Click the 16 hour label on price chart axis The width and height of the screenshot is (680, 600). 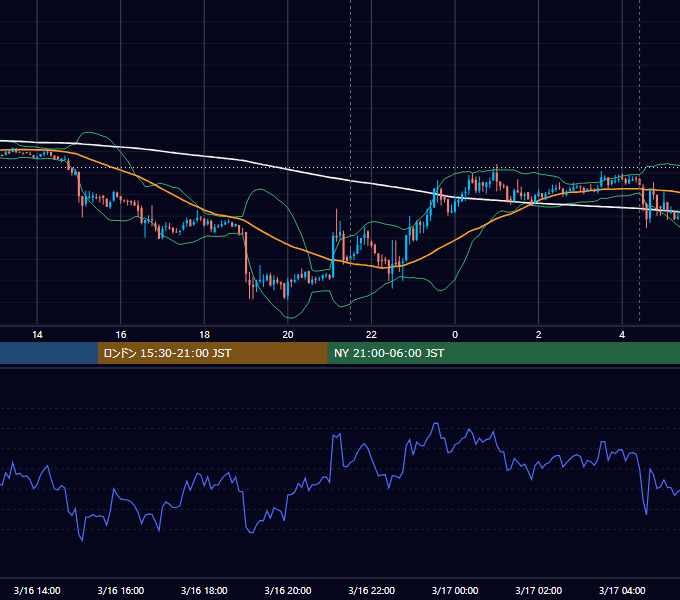121,335
